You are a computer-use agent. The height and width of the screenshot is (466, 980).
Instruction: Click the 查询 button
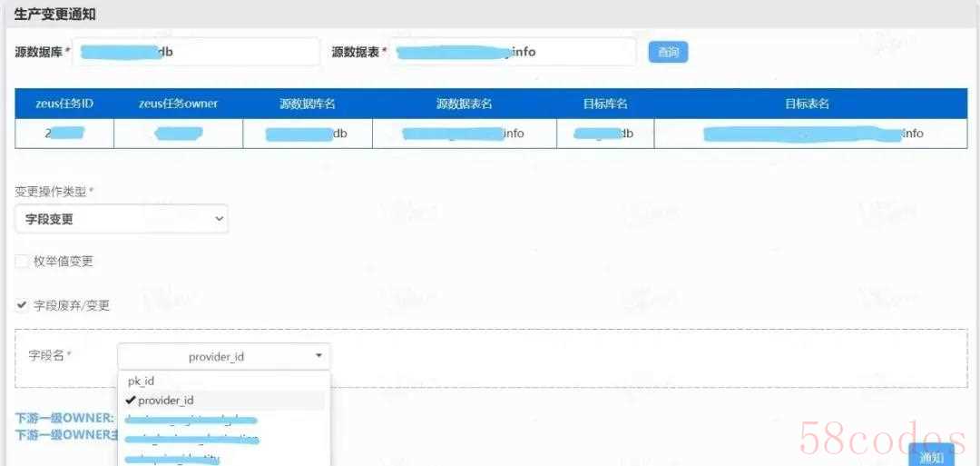coord(668,53)
